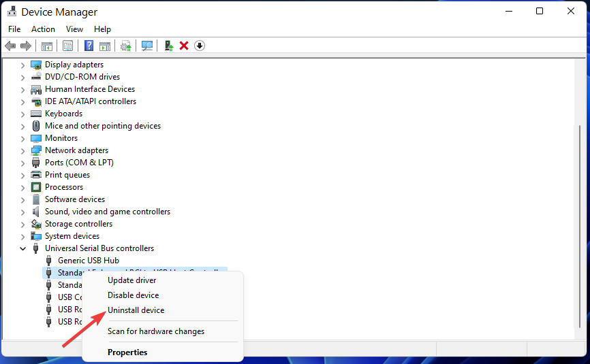Click the Sound, video and game controllers icon
590x364 pixels.
[x=36, y=212]
